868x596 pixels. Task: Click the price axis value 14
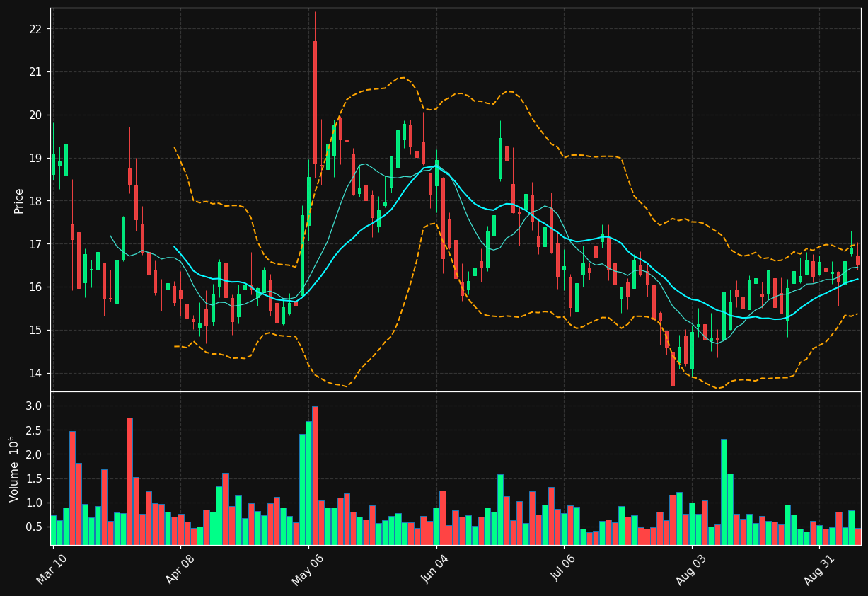35,374
